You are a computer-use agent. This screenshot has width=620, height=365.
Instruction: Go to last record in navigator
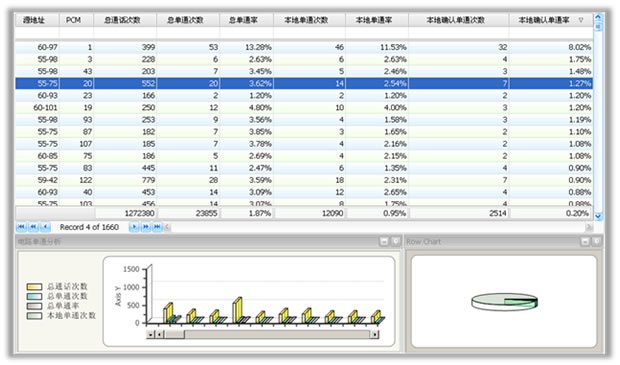tap(157, 227)
